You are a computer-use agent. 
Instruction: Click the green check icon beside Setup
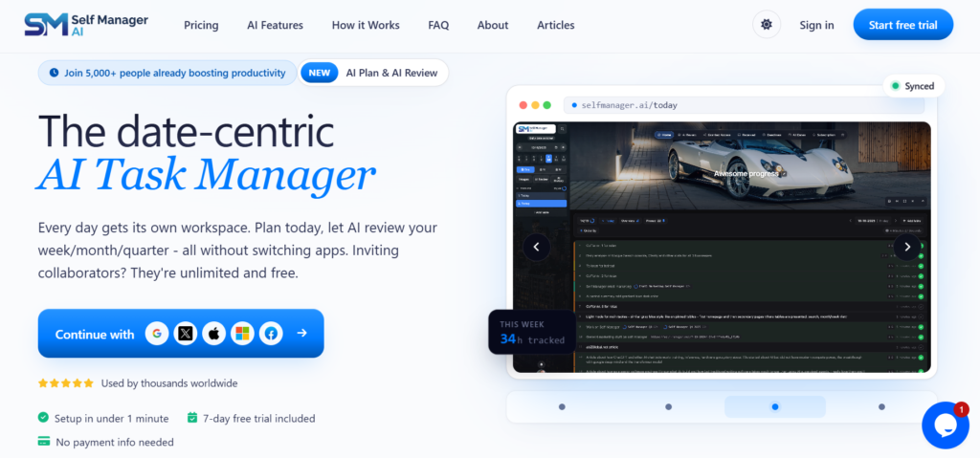(43, 418)
